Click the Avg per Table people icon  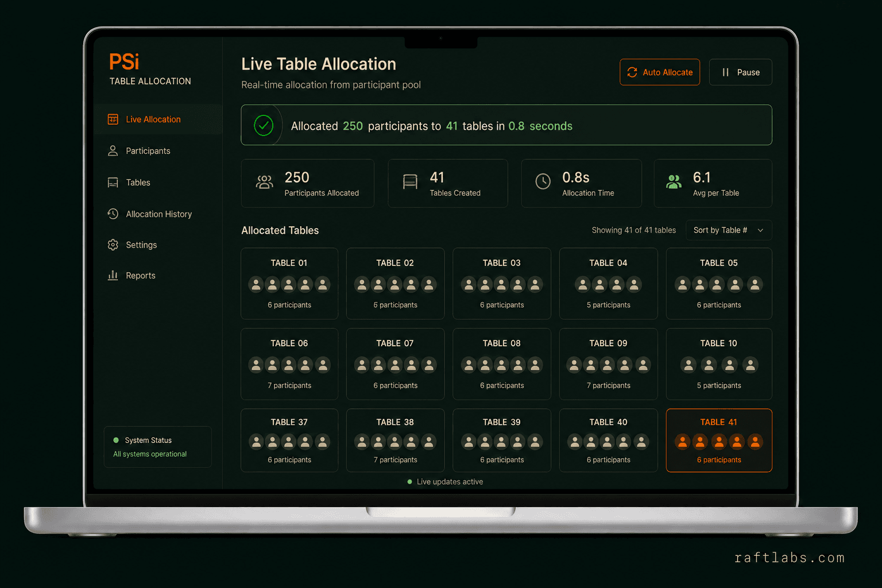(x=674, y=182)
